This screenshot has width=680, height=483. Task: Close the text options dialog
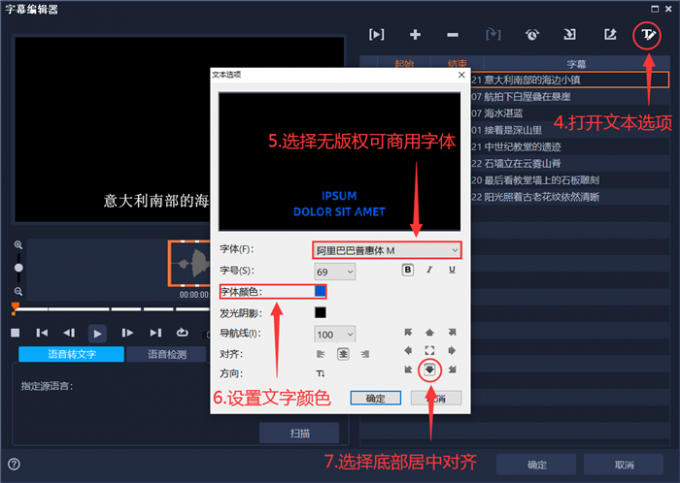tap(461, 75)
